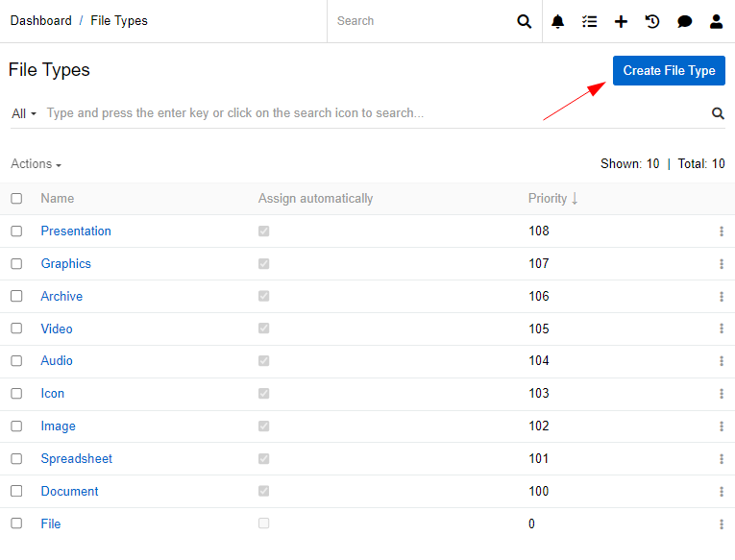Image resolution: width=735 pixels, height=560 pixels.
Task: Open the Audio file type link
Action: [57, 361]
